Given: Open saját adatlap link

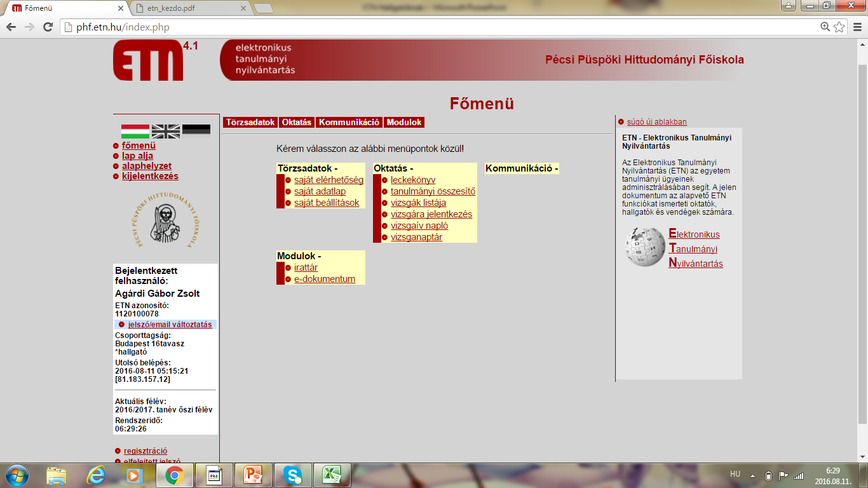Looking at the screenshot, I should (320, 191).
